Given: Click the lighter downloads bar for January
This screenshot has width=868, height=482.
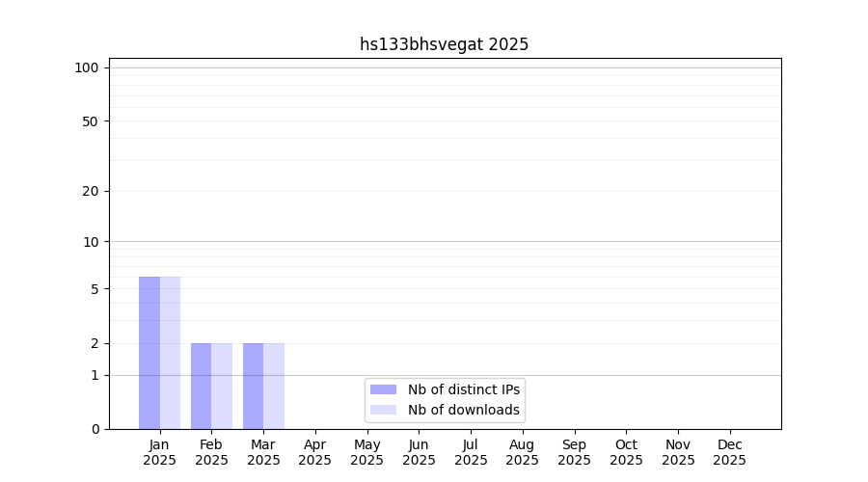Looking at the screenshot, I should click(x=171, y=353).
